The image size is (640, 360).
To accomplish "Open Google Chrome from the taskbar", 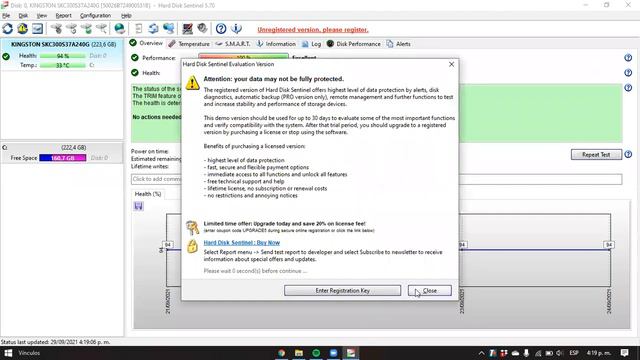I will coord(282,353).
